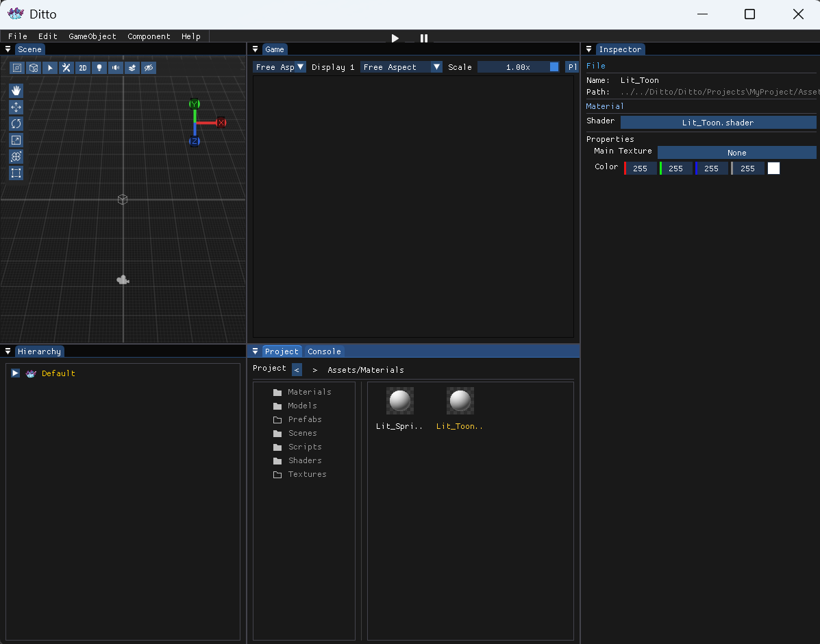Click the blue Z axis gizmo handle
Screen dimensions: 820x644
point(195,141)
